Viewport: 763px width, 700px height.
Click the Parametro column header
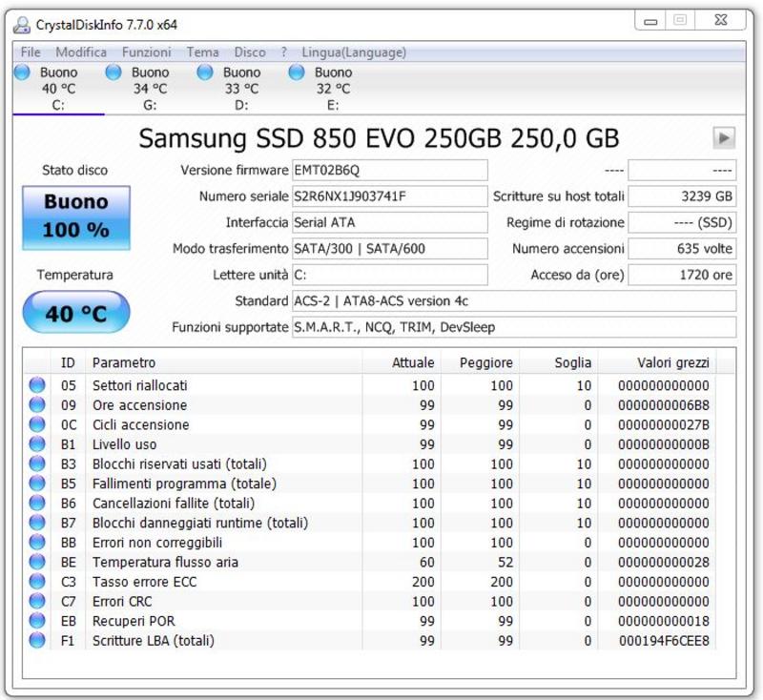pyautogui.click(x=224, y=362)
